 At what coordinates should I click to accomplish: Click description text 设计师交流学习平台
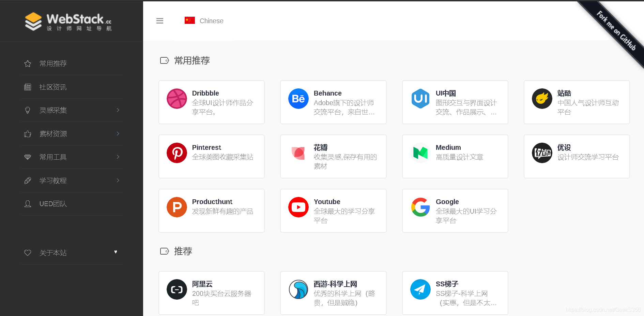tap(588, 157)
